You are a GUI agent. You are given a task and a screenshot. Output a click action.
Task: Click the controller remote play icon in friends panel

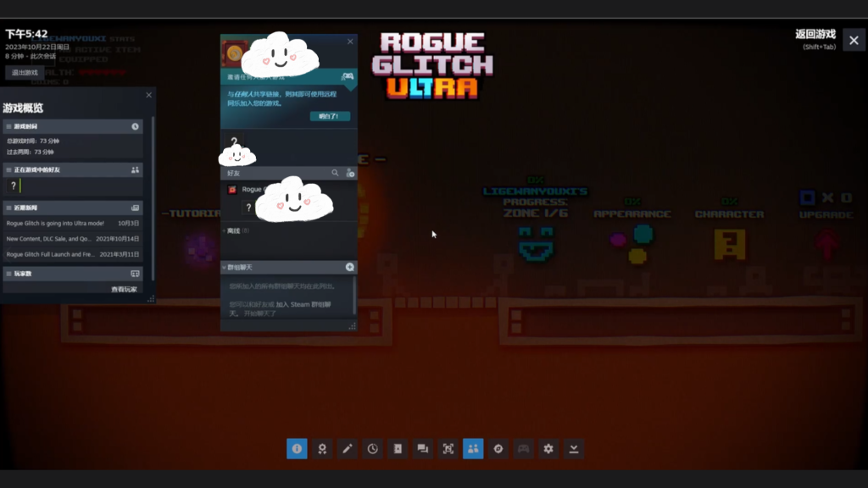(x=348, y=76)
